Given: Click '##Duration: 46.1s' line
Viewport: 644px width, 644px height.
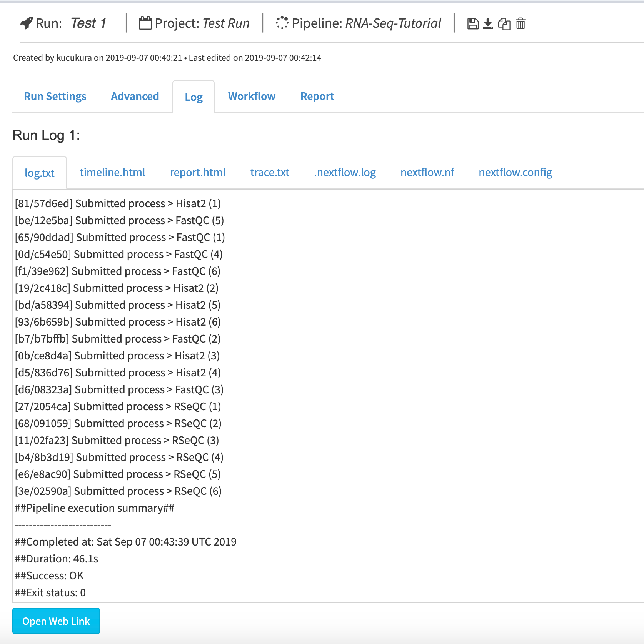Looking at the screenshot, I should coord(57,559).
